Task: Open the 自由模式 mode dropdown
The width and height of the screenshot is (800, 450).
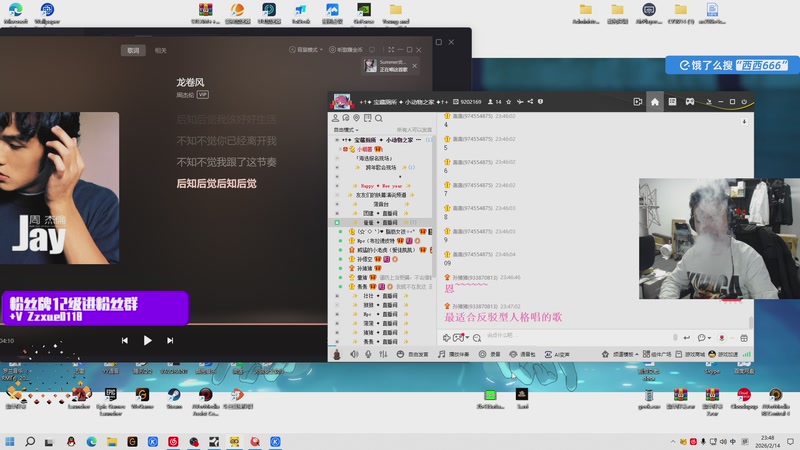Action: pos(346,130)
